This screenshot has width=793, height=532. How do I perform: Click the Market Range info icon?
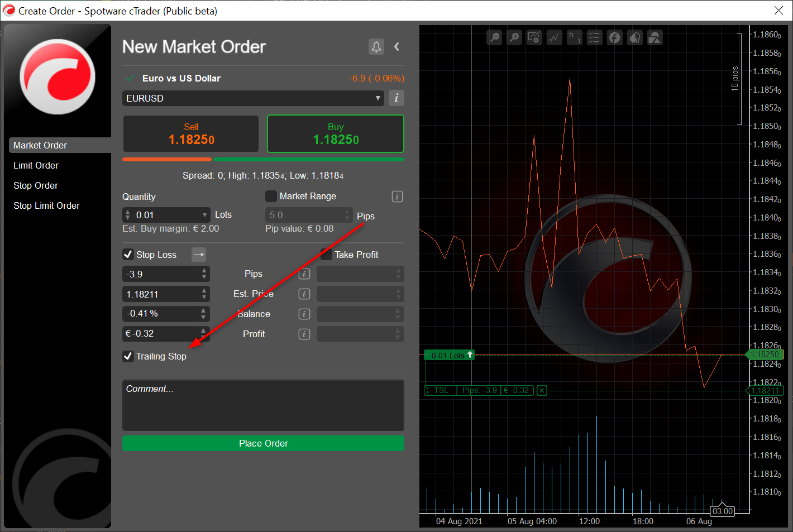(397, 196)
